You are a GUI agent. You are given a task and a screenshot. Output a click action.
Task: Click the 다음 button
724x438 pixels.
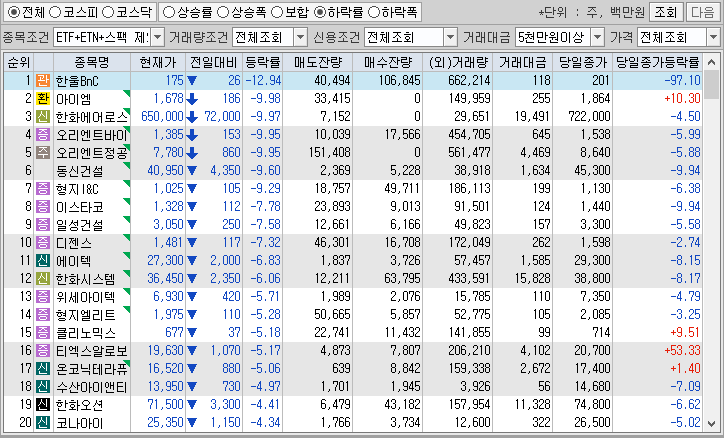coord(703,12)
